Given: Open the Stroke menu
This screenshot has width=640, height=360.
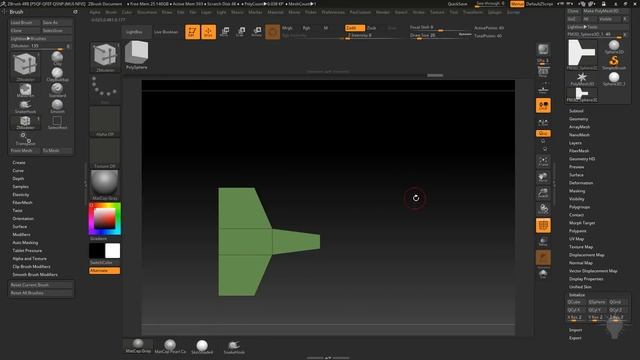Looking at the screenshot, I should [x=418, y=12].
